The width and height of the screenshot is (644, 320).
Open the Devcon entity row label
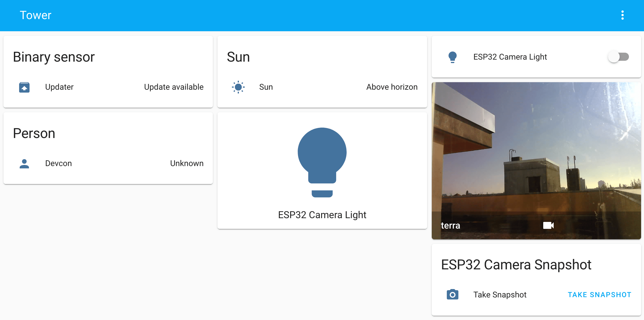[58, 163]
